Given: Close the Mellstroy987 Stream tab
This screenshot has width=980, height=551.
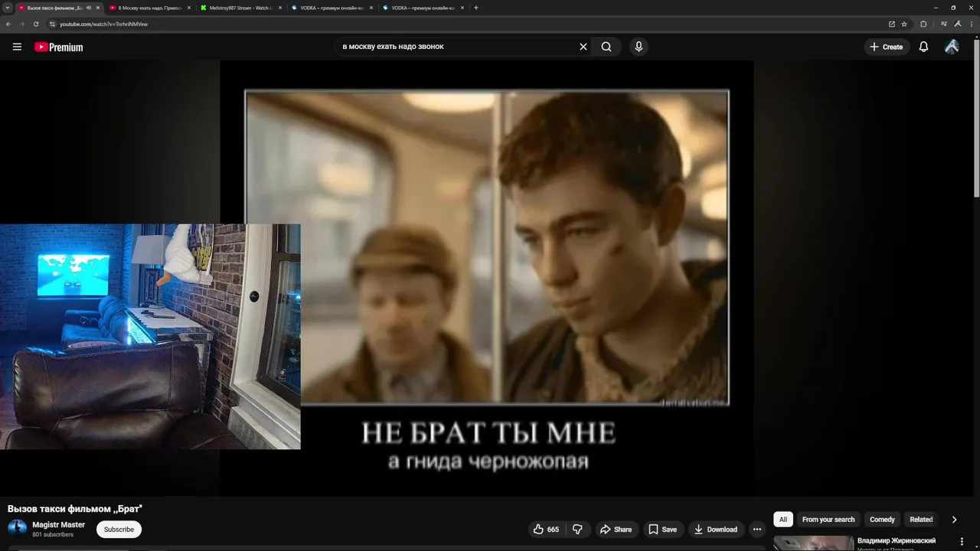Looking at the screenshot, I should tap(279, 8).
